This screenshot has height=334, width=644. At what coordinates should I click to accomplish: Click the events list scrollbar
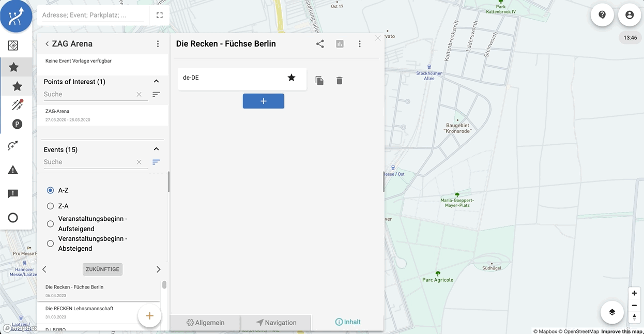[164, 285]
